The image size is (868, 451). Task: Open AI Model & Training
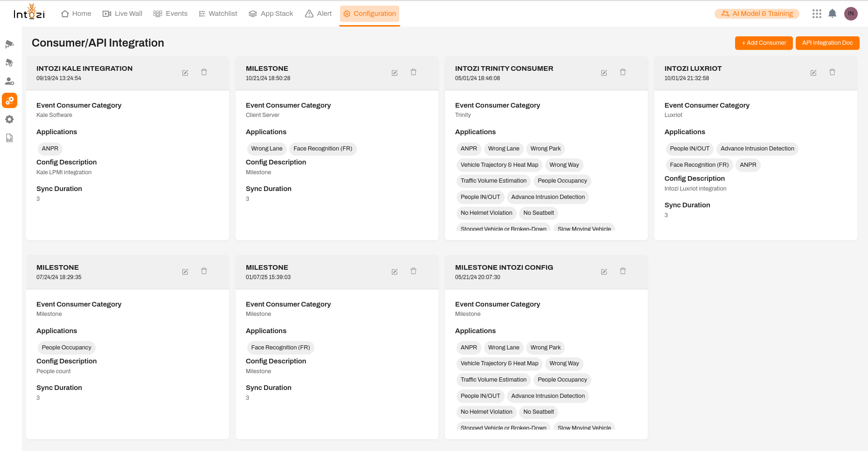[757, 14]
